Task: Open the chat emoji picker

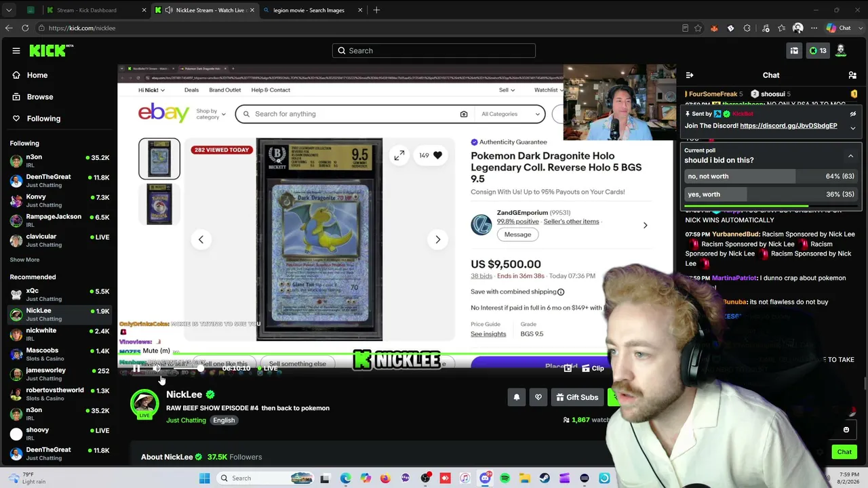Action: (846, 430)
